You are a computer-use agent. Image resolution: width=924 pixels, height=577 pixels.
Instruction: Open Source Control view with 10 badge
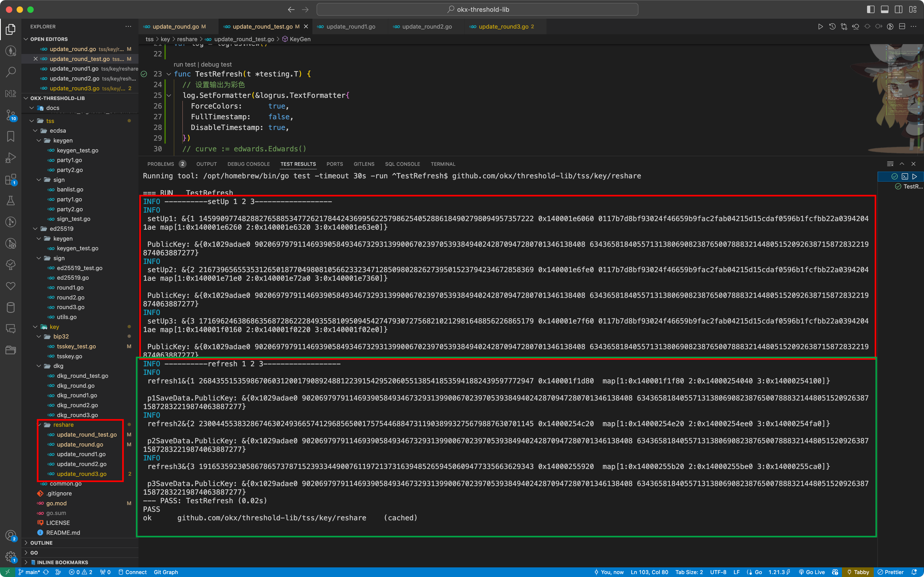[x=11, y=115]
